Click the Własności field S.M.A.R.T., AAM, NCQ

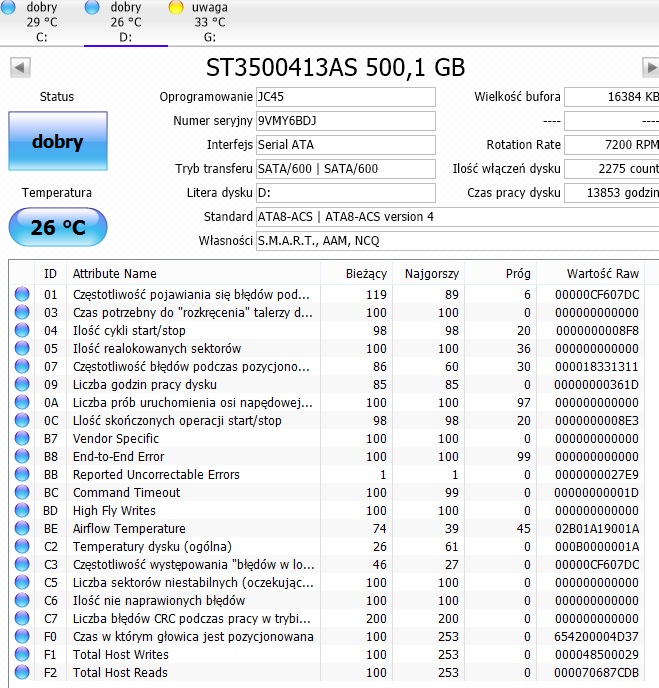(x=458, y=241)
